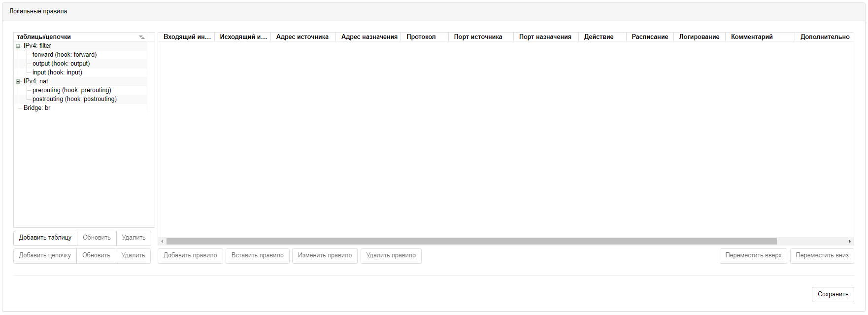Click the sort icon in таблицы/цепочки header
The height and width of the screenshot is (315, 868).
142,37
